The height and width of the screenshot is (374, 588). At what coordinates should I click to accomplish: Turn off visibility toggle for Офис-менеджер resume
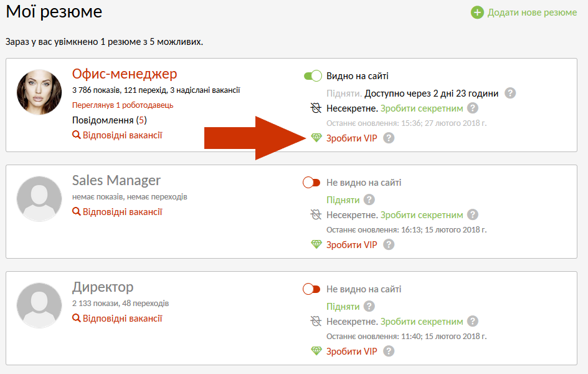click(x=312, y=76)
